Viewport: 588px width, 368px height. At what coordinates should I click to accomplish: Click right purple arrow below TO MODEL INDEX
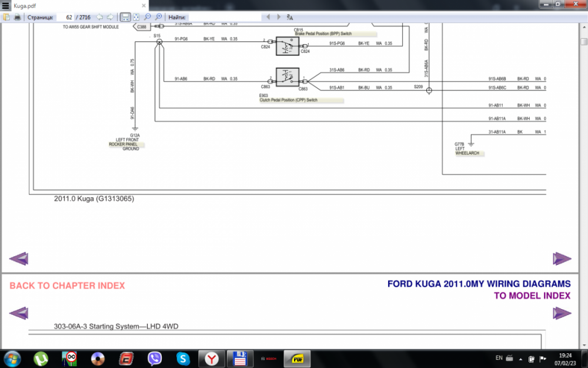tap(562, 313)
